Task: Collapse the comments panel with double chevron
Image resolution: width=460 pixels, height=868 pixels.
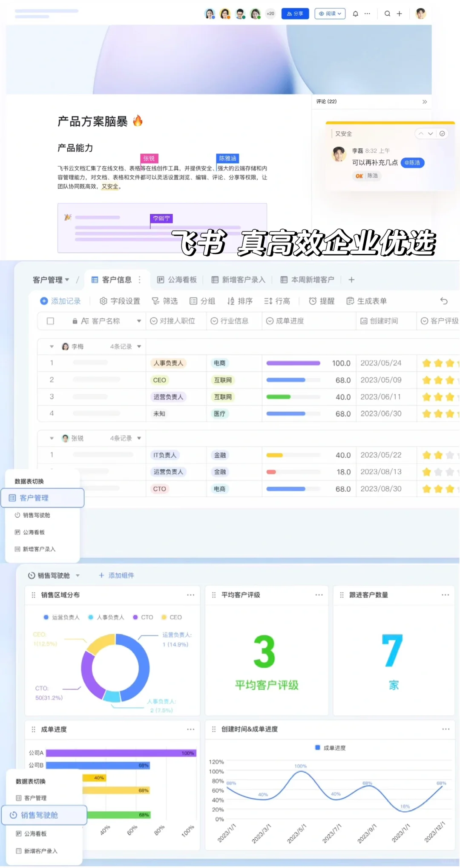Action: point(424,102)
